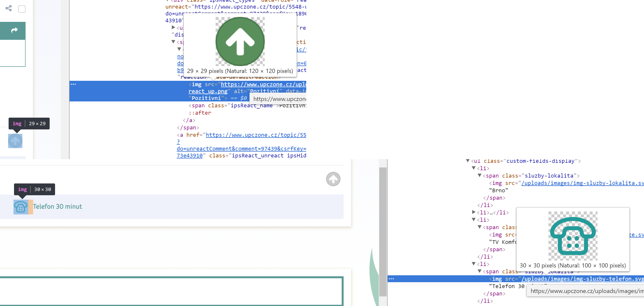Click the large green up-arrow preview image
The image size is (644, 306).
coord(240,41)
